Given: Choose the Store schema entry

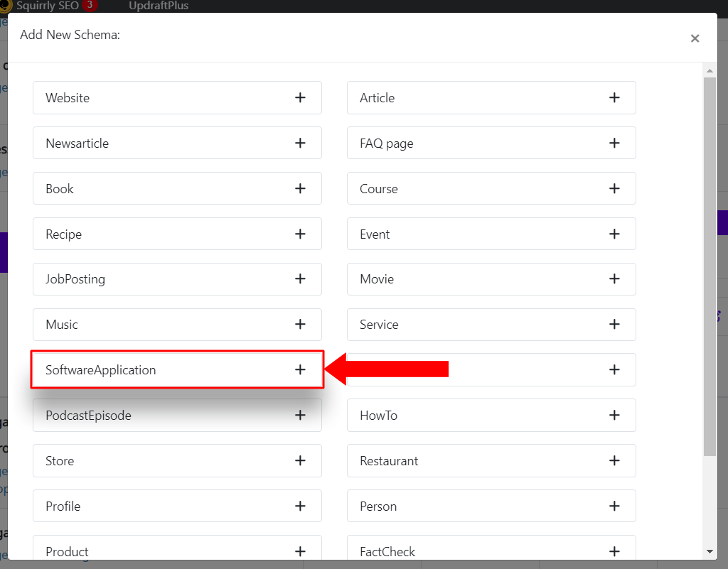Looking at the screenshot, I should click(177, 460).
